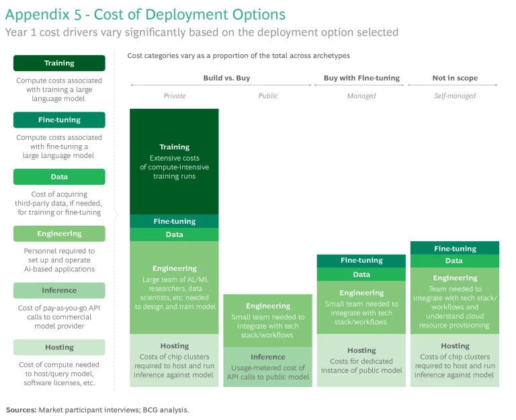Select the Inference segment in the Public bar
The image size is (516, 420).
coord(267,366)
